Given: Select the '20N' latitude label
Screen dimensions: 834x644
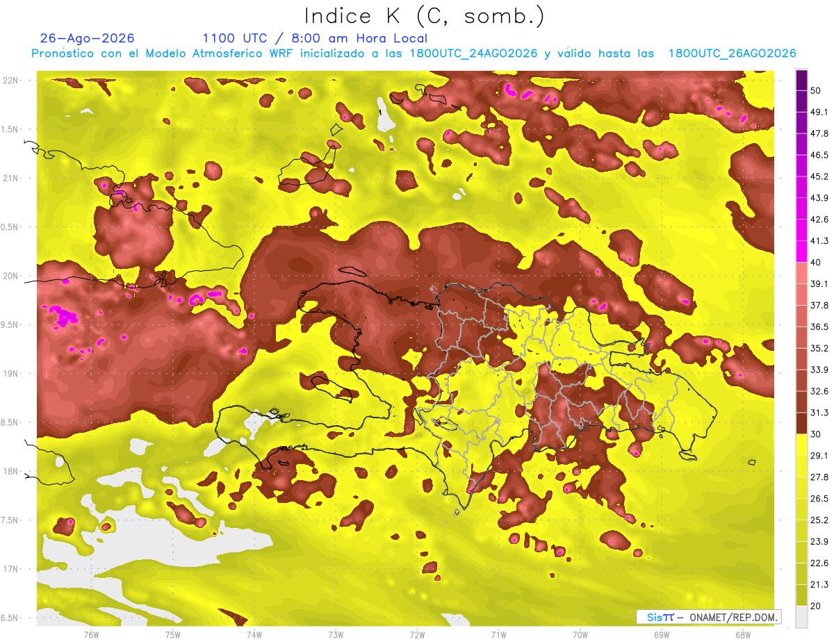Looking at the screenshot, I should point(10,276).
